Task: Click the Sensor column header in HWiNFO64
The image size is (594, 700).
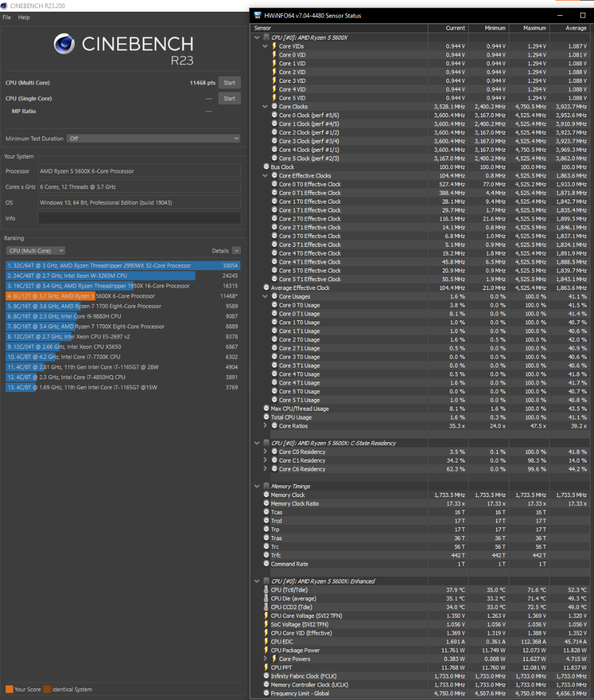Action: pos(340,28)
